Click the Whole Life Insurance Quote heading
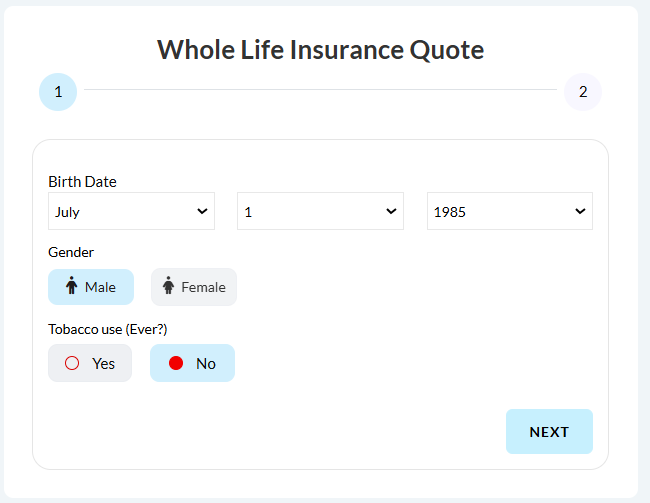This screenshot has width=650, height=503. tap(320, 50)
